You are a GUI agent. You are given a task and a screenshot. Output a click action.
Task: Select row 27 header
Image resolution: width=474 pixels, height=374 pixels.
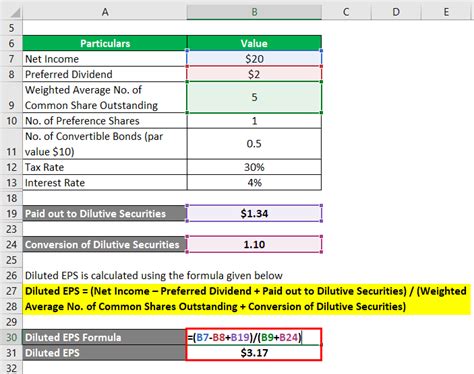coord(11,291)
